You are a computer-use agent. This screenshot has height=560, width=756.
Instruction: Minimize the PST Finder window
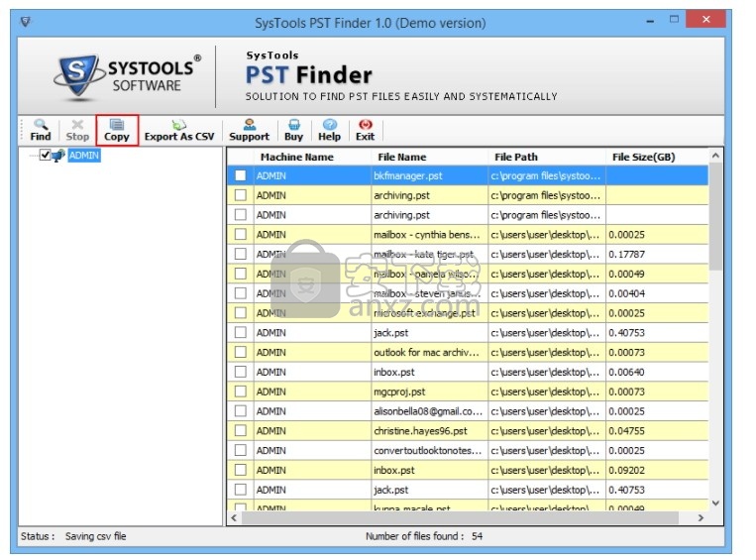click(650, 21)
